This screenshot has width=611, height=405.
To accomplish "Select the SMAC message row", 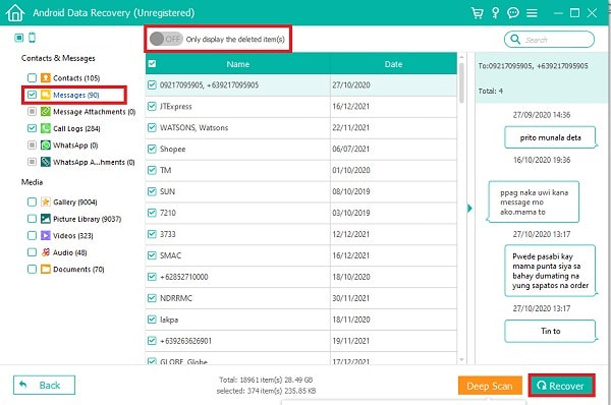I will [x=301, y=255].
